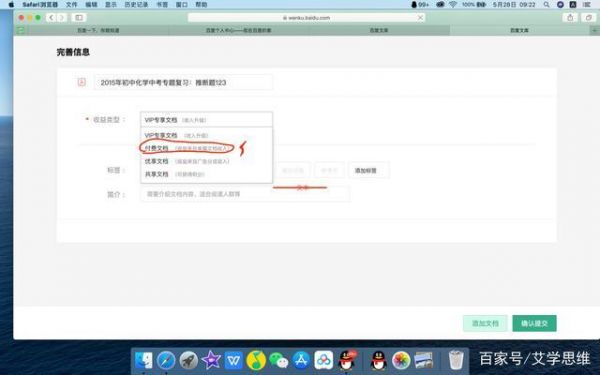Show all tabs overview button
This screenshot has width=600, height=375.
pos(589,18)
